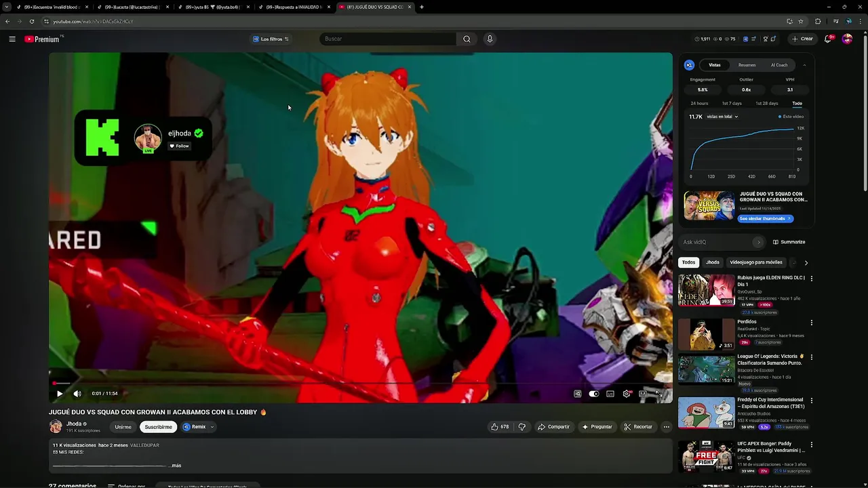The image size is (868, 488).
Task: Toggle the autoplay switch in the player
Action: click(x=594, y=394)
